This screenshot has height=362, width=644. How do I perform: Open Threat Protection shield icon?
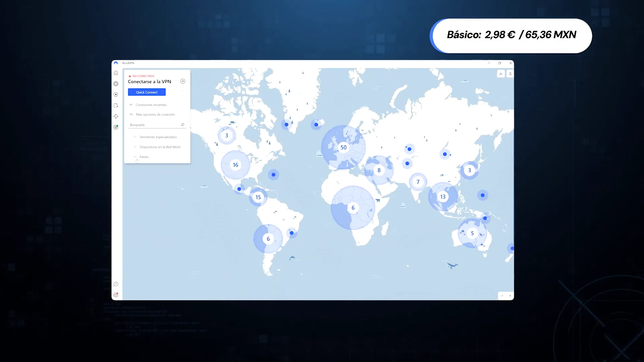(116, 95)
